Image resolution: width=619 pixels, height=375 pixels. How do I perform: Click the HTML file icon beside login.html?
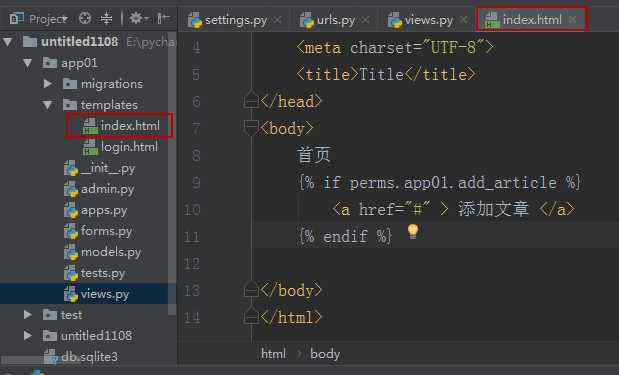[x=90, y=147]
